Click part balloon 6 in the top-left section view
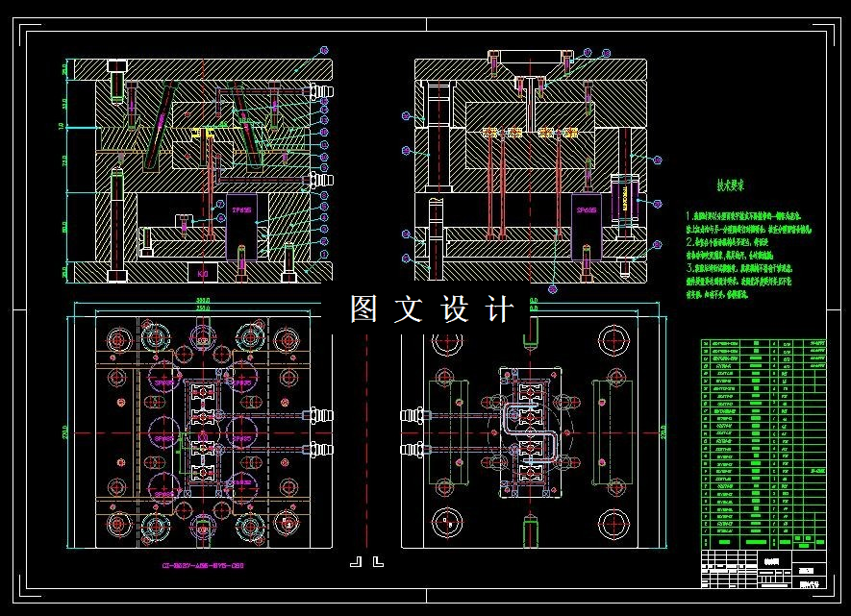Screen dimensions: 851x616 pos(220,218)
